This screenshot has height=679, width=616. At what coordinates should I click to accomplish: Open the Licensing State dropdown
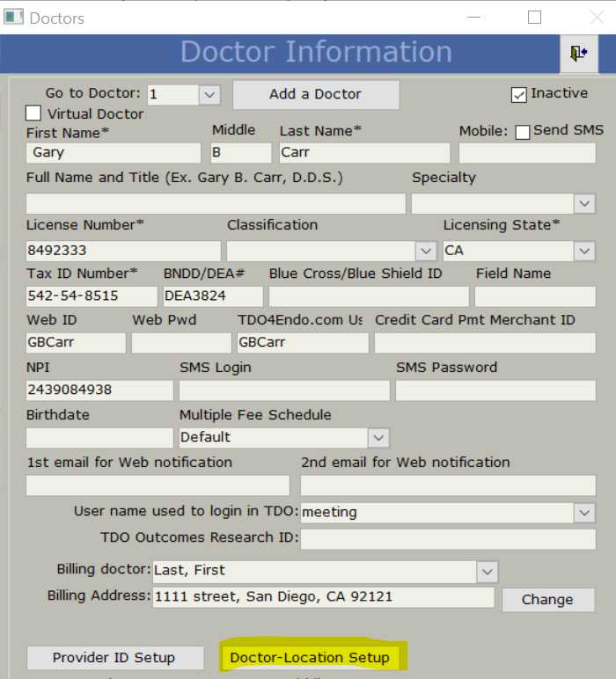pos(585,251)
